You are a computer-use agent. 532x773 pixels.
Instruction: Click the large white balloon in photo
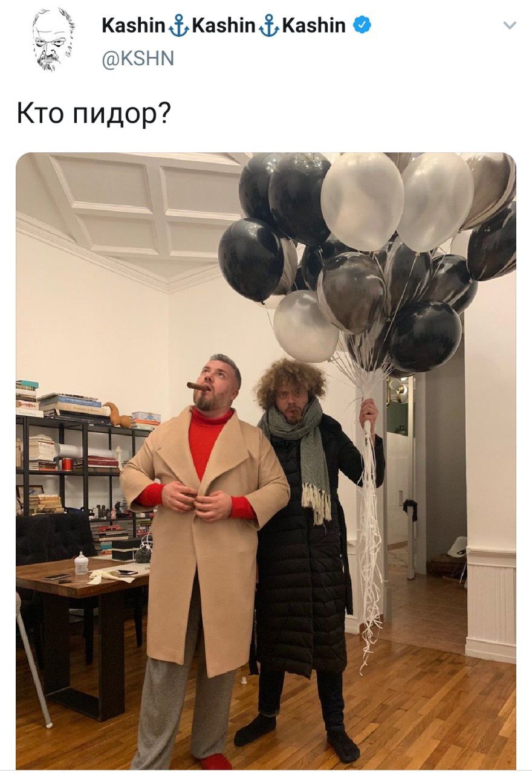pos(362,201)
